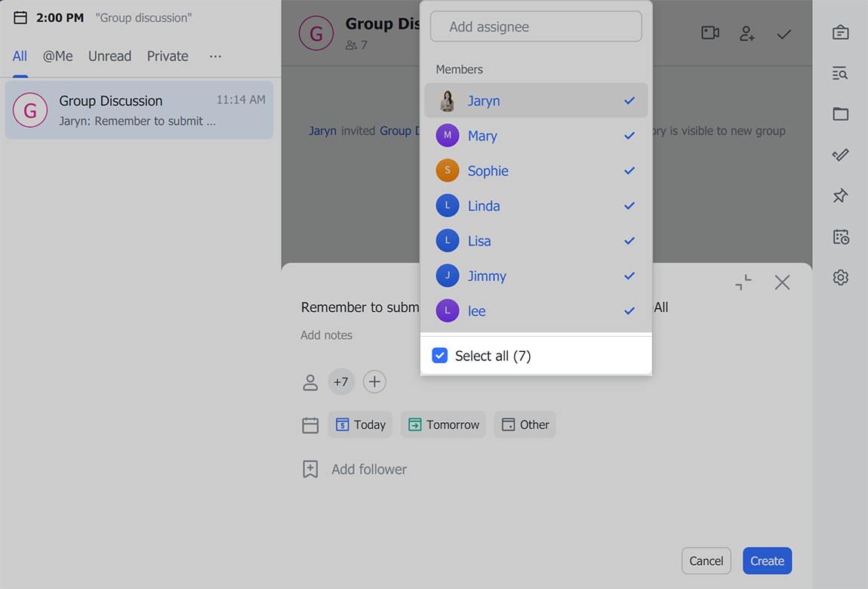Show the +7 assignees badge
This screenshot has height=589, width=868.
[341, 381]
